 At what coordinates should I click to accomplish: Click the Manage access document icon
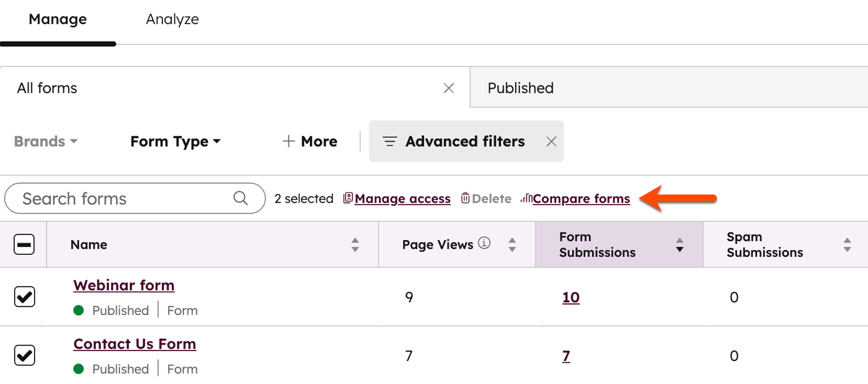(x=348, y=198)
